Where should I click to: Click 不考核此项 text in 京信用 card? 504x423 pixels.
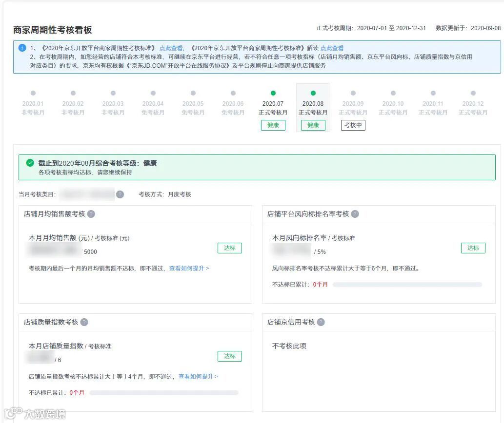point(289,346)
